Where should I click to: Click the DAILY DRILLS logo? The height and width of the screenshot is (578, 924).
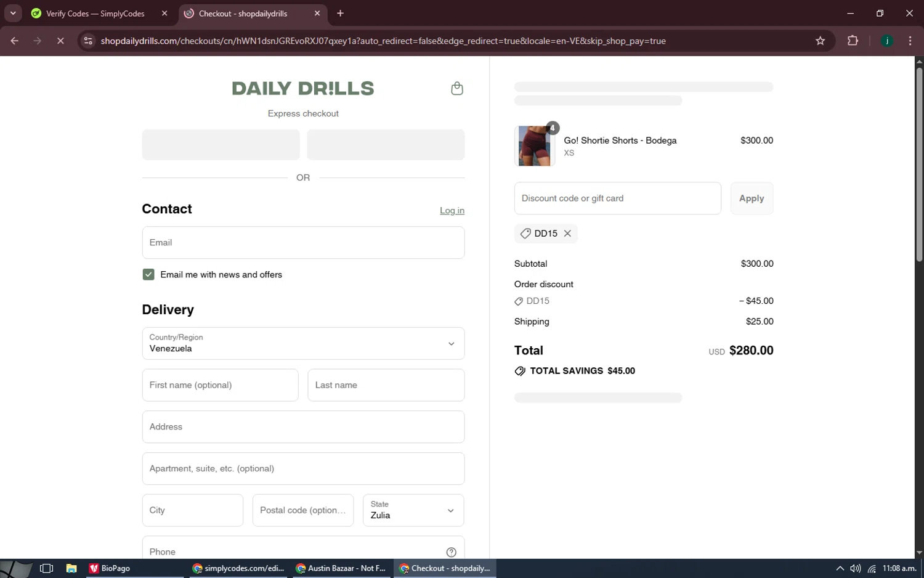click(302, 88)
